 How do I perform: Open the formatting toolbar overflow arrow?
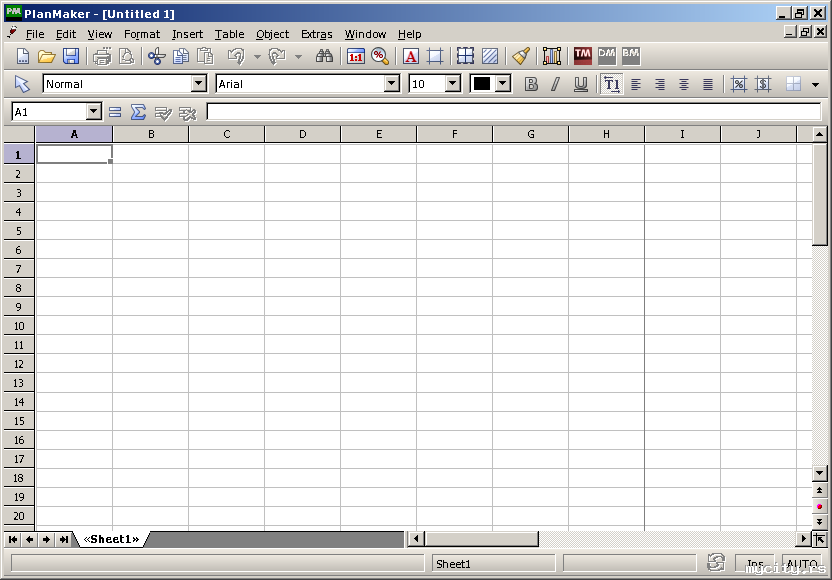[x=816, y=84]
